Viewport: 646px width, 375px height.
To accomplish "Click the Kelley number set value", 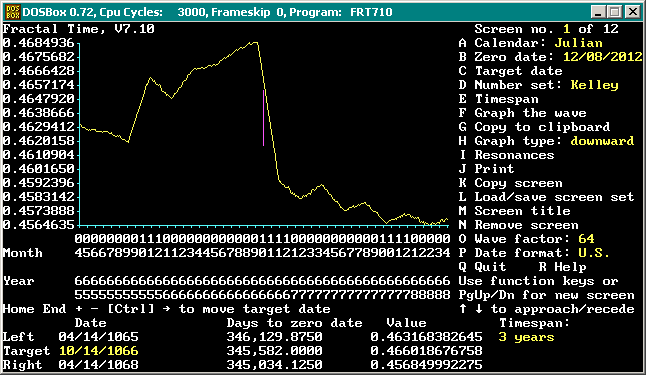I will [x=595, y=85].
